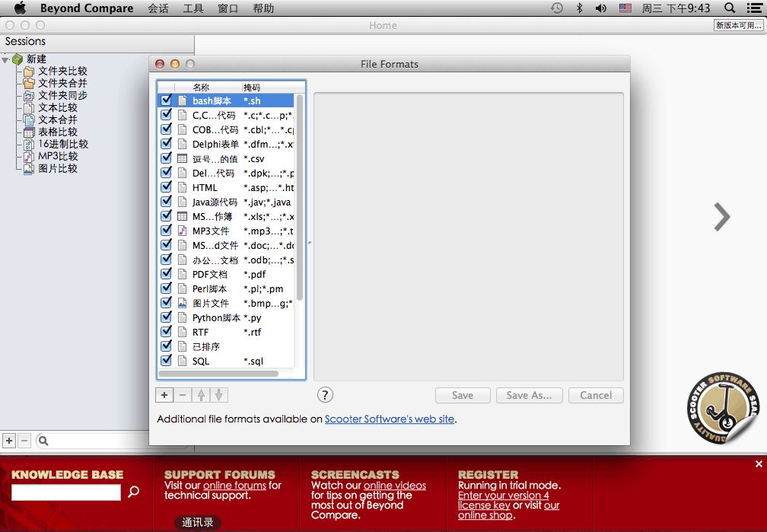
Task: Click table compare icon in Sessions tree
Action: pos(29,132)
